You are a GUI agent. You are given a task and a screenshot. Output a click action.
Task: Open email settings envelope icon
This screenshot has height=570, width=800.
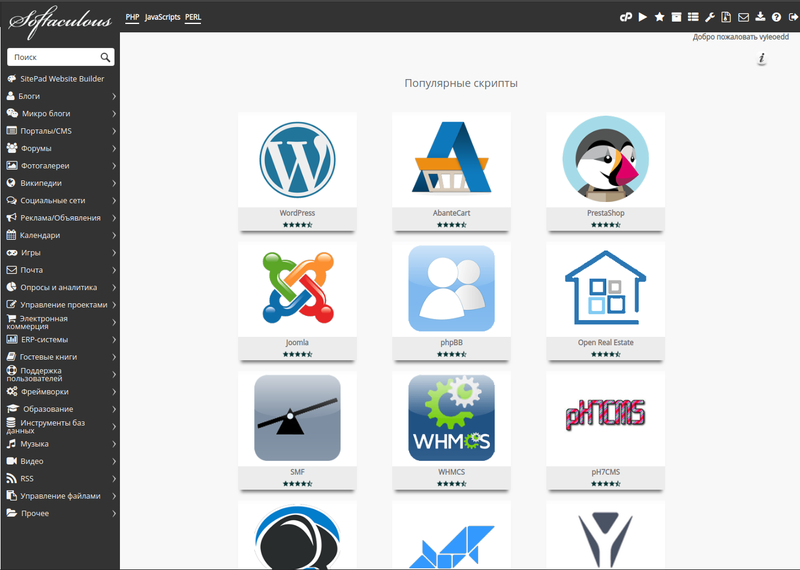[743, 17]
